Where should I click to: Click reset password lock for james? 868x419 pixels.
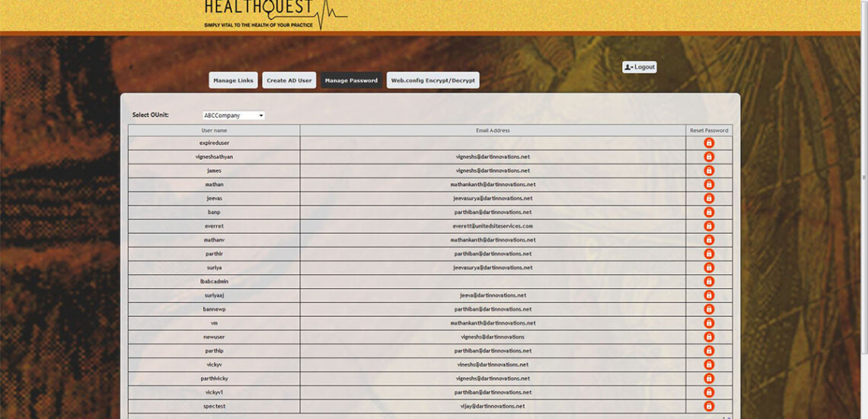(x=709, y=171)
